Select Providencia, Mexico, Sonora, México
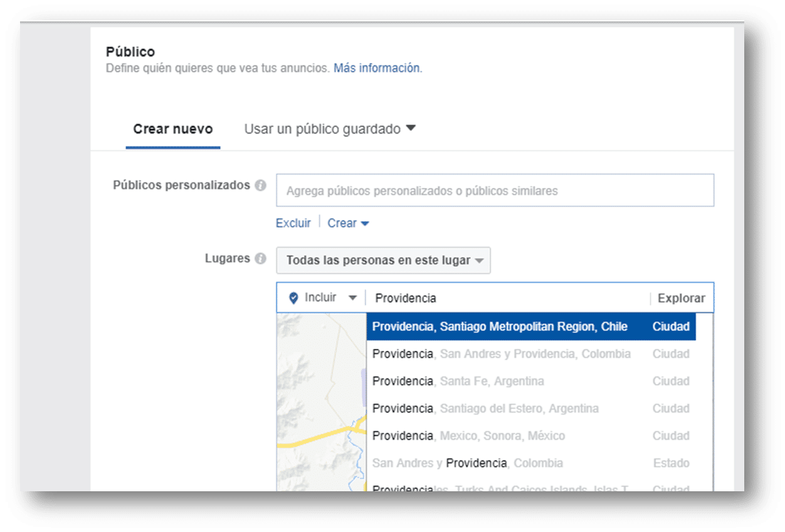Screen dimensions: 785x532 tap(531, 436)
